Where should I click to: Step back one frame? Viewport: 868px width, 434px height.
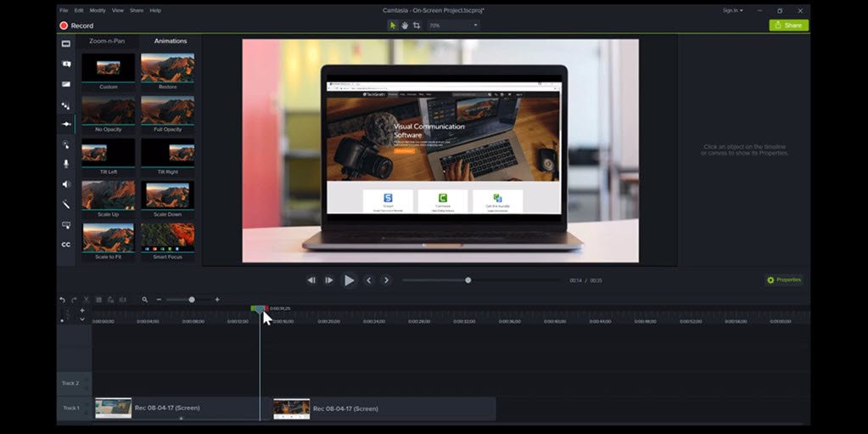click(311, 280)
